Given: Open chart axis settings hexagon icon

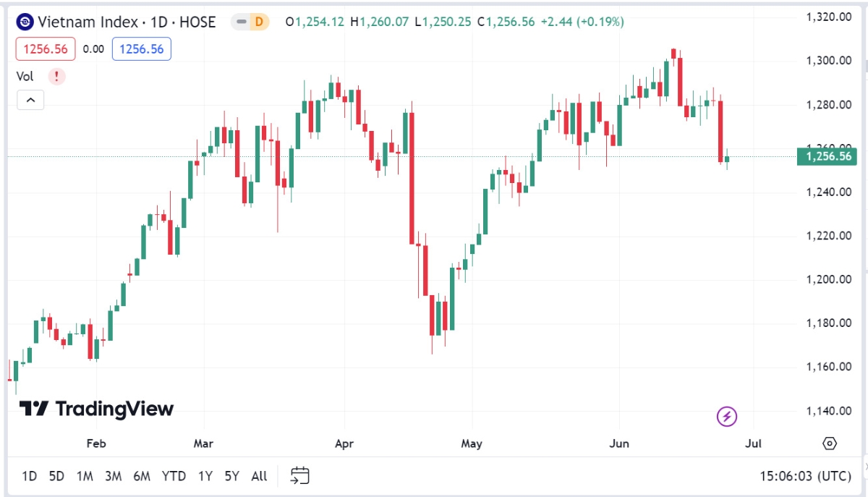Looking at the screenshot, I should (830, 443).
